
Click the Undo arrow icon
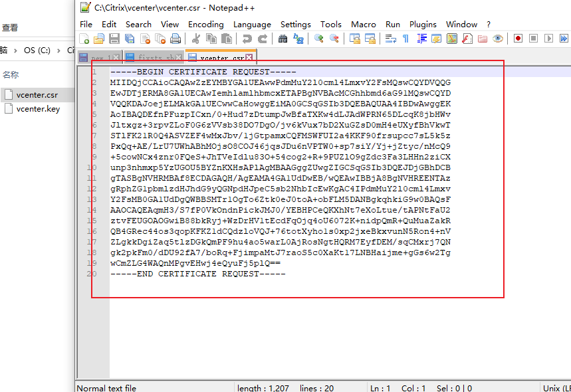tap(247, 39)
